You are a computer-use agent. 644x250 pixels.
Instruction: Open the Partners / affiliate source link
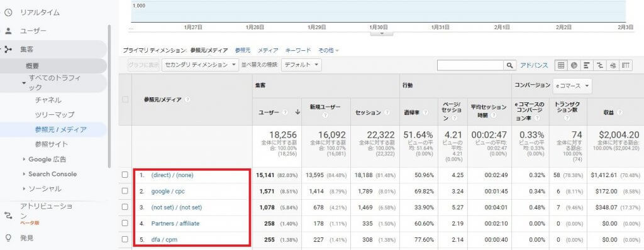175,224
